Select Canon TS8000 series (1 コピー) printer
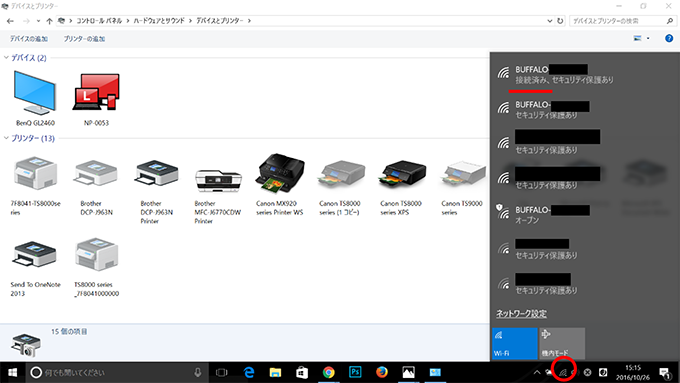This screenshot has height=383, width=680. 340,187
